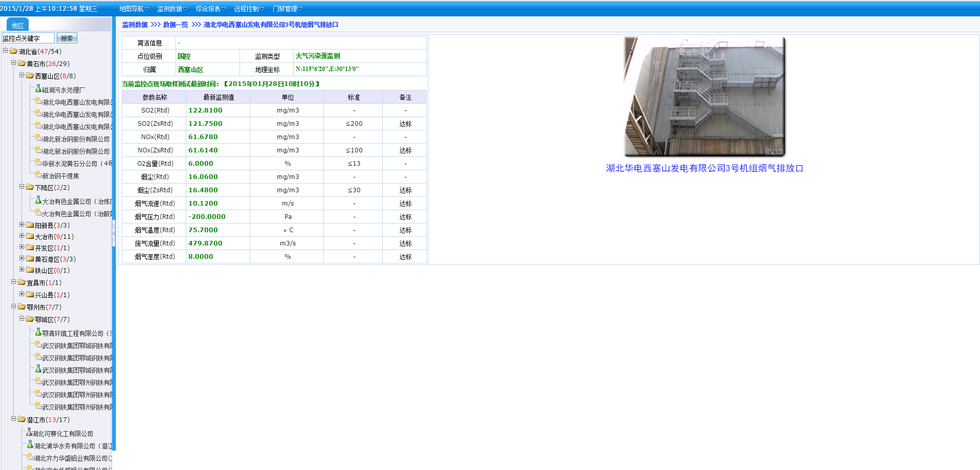
Task: Click the 兴山县 folder icon
Action: pyautogui.click(x=30, y=295)
